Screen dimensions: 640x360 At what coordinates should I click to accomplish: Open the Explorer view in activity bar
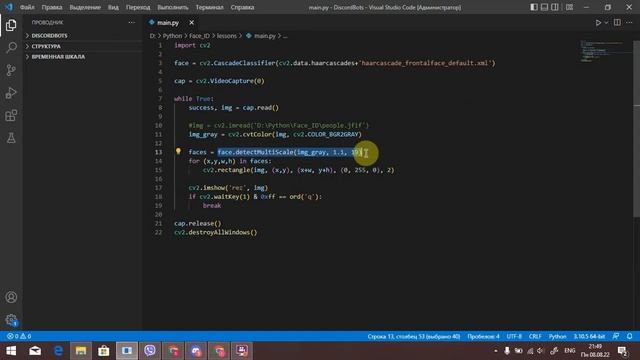click(x=11, y=25)
